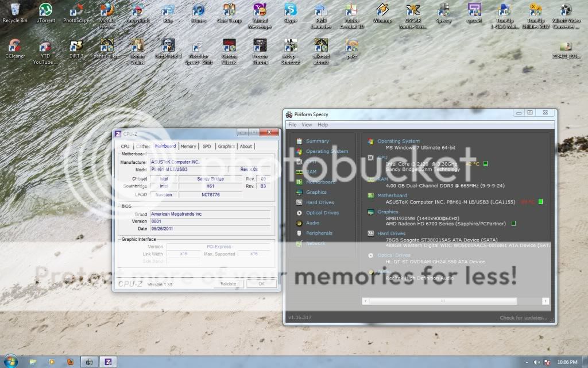The height and width of the screenshot is (368, 588).
Task: Open the Rohan Online shortcut
Action: tap(137, 51)
